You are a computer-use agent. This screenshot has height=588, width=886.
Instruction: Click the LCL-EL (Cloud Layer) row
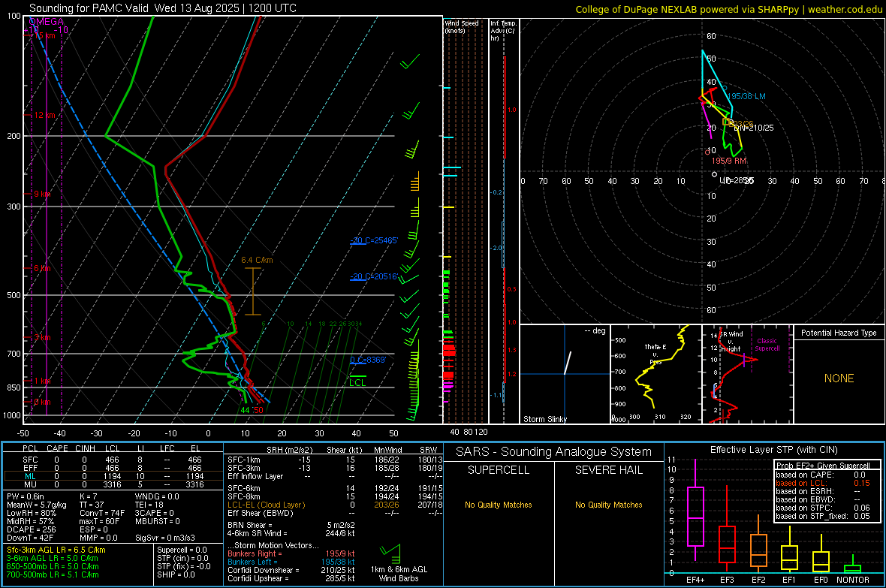335,505
